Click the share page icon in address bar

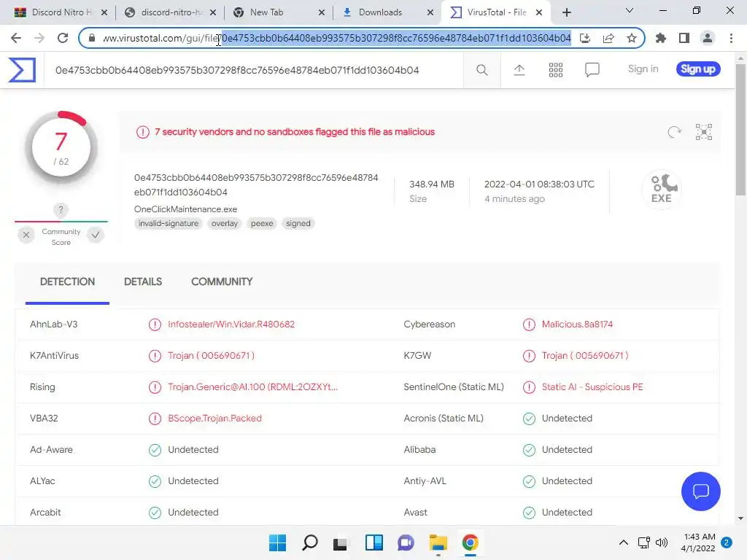tap(608, 38)
